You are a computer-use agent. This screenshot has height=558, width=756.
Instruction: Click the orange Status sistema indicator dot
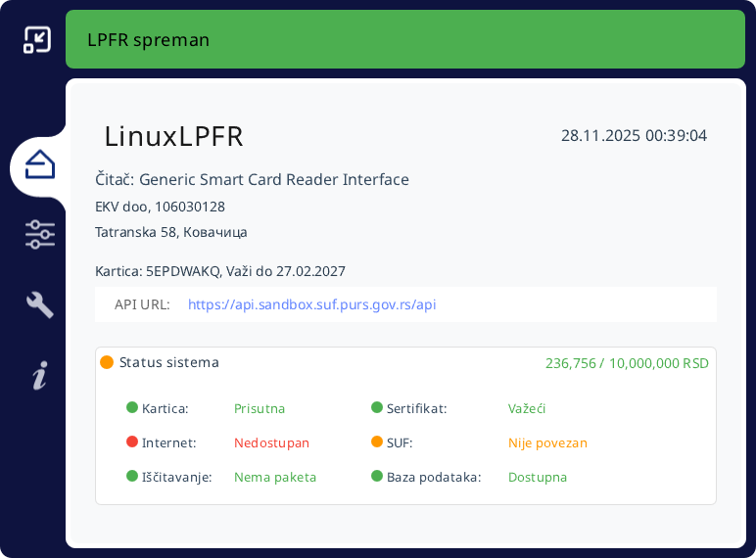tap(107, 362)
